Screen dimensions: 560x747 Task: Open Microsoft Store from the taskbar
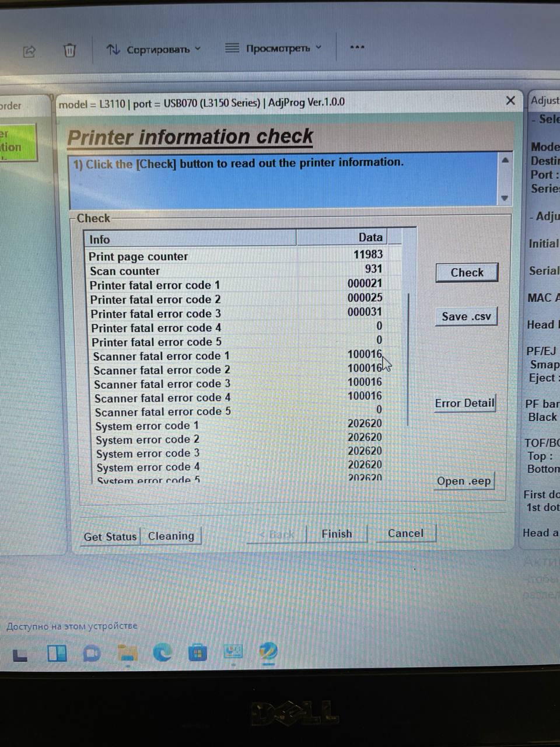[198, 652]
